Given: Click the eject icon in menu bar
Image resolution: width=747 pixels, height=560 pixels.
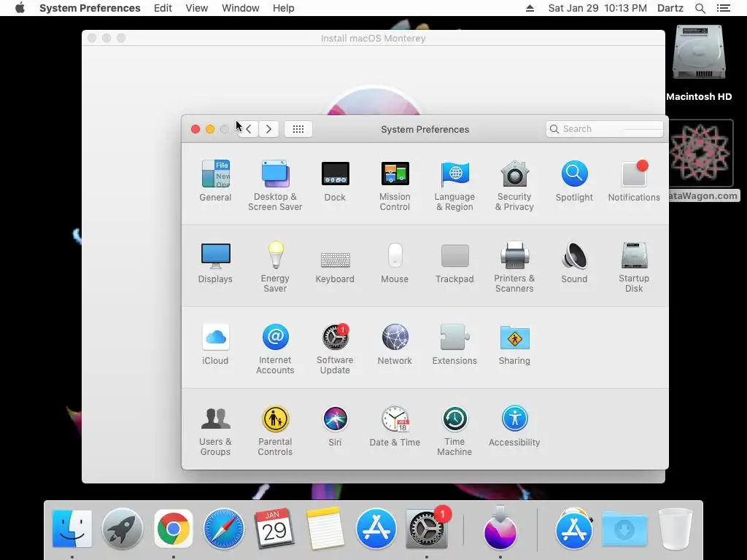Looking at the screenshot, I should [x=530, y=8].
